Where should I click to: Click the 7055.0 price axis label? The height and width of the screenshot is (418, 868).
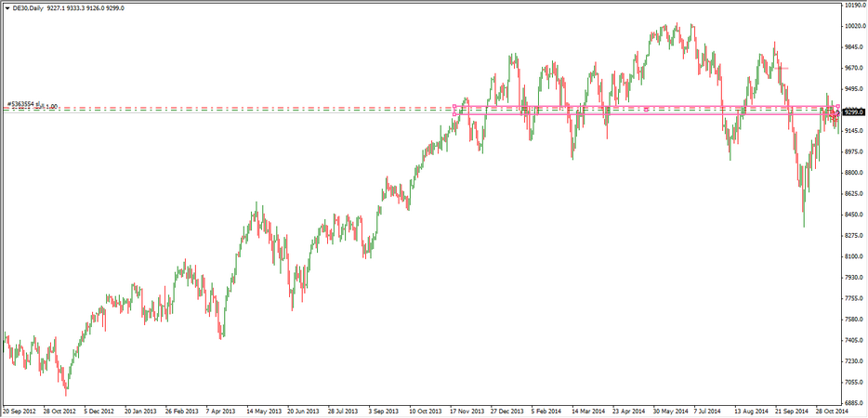pyautogui.click(x=854, y=383)
